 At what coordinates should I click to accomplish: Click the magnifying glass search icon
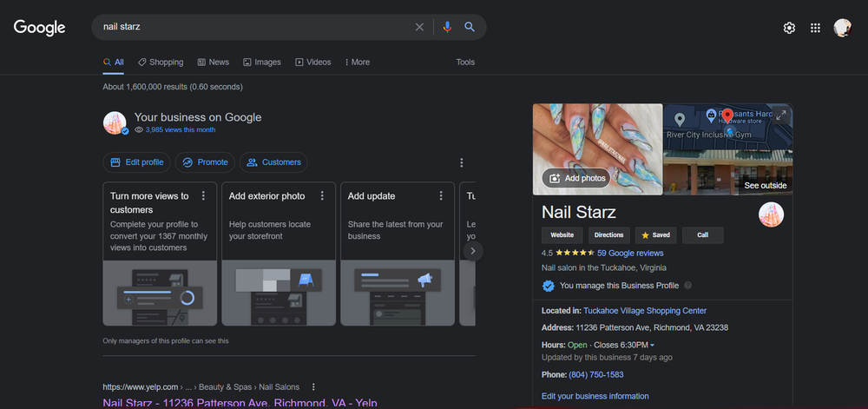(x=470, y=27)
